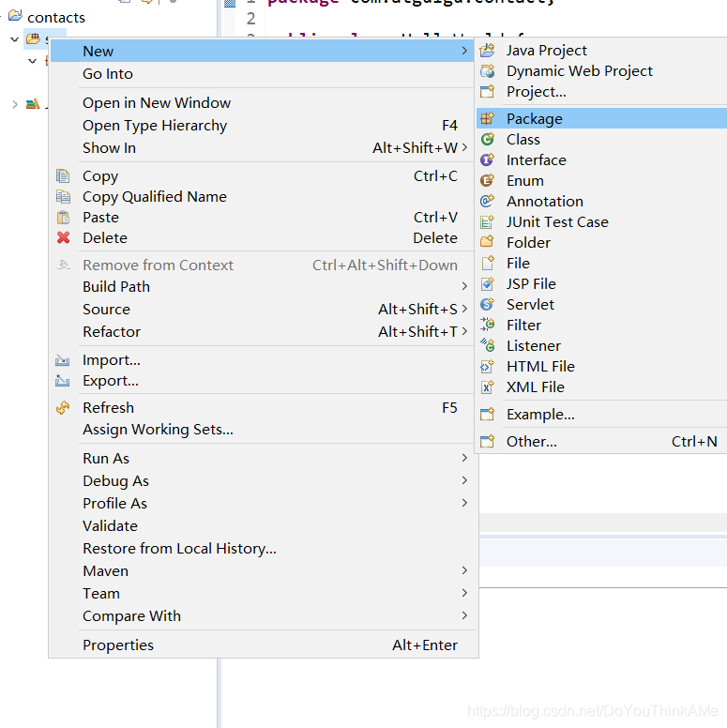This screenshot has width=727, height=728.
Task: Open the Profile As menu entry
Action: coord(264,503)
